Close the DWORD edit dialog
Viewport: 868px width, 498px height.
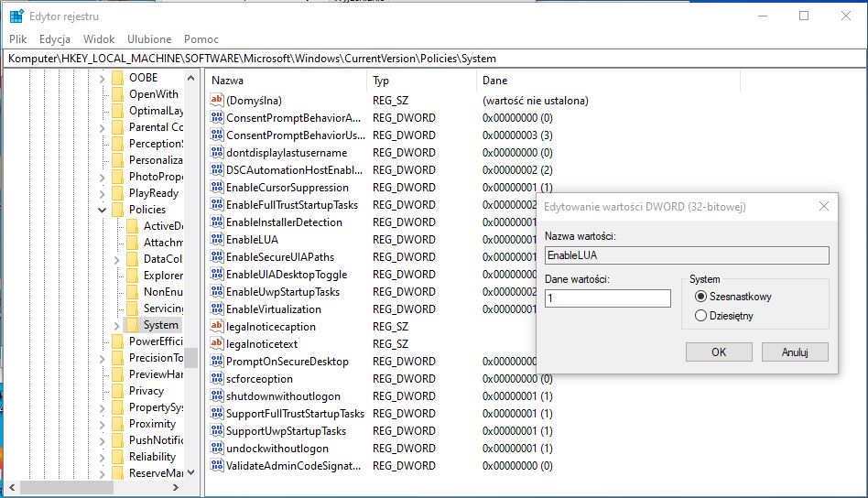pos(824,206)
